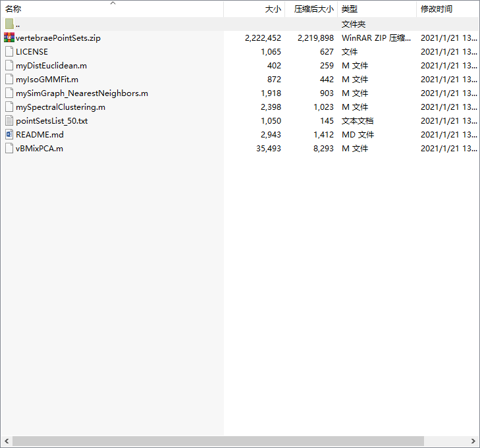
Task: Select the file name vertebraePointSets.zip
Action: point(58,38)
